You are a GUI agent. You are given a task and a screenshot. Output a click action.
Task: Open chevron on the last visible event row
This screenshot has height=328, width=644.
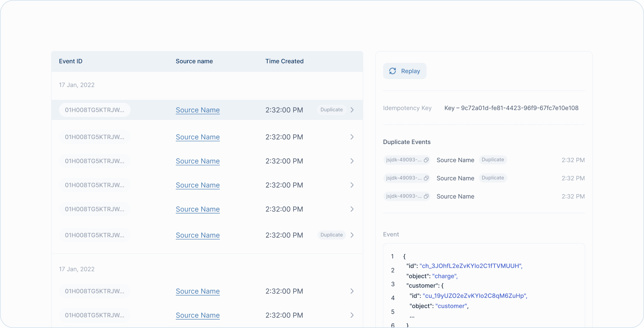click(x=352, y=315)
